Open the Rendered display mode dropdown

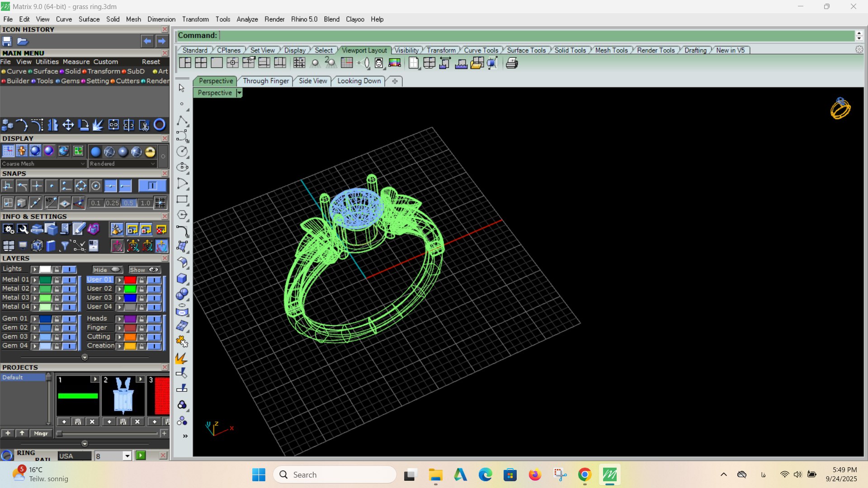pos(123,164)
